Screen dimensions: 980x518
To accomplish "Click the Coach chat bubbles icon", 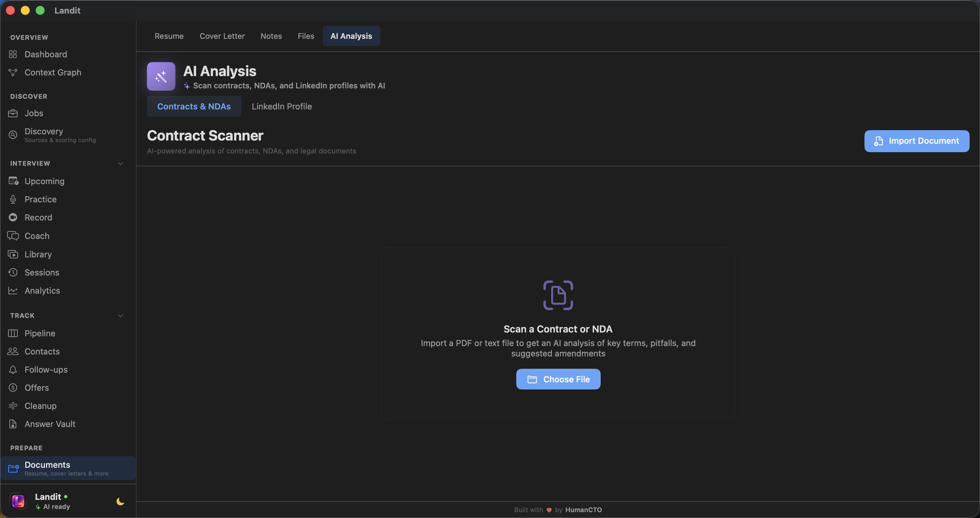I will click(13, 236).
